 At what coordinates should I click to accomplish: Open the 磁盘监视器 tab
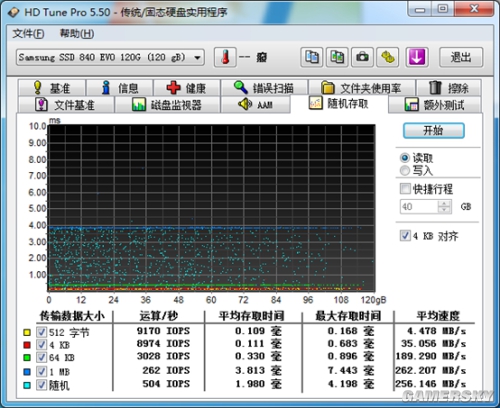(167, 105)
